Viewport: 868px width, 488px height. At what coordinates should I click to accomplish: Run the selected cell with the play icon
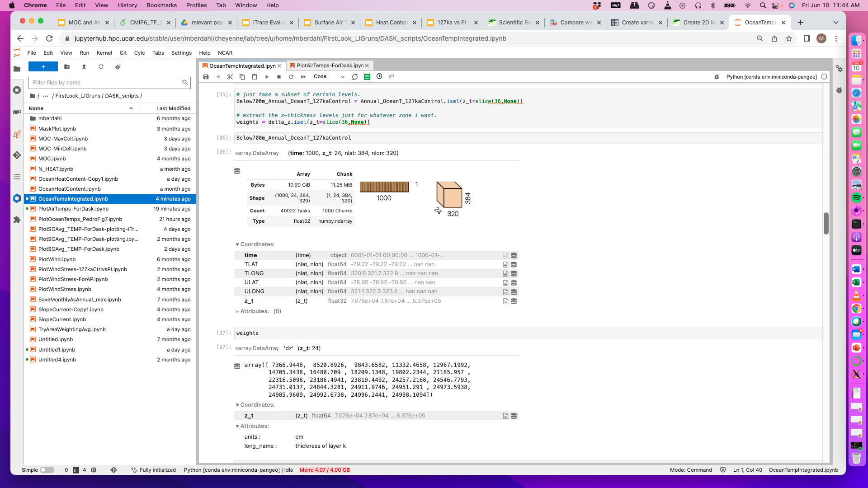267,77
